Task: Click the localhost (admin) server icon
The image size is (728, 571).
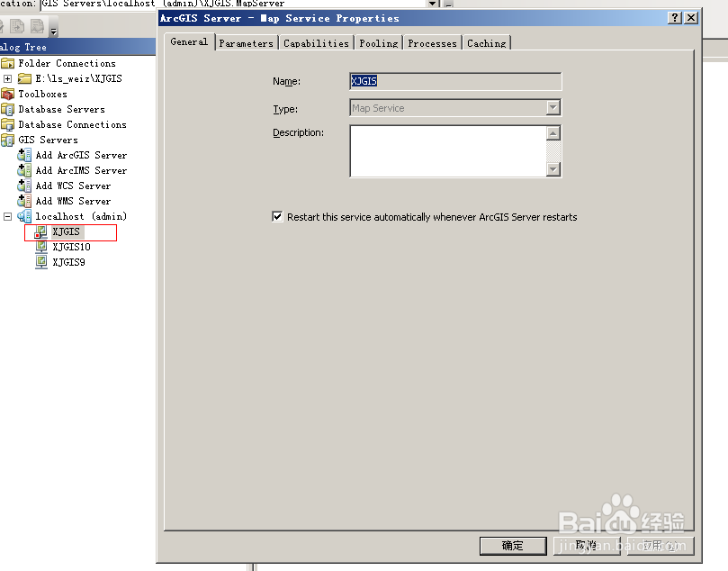Action: click(24, 216)
